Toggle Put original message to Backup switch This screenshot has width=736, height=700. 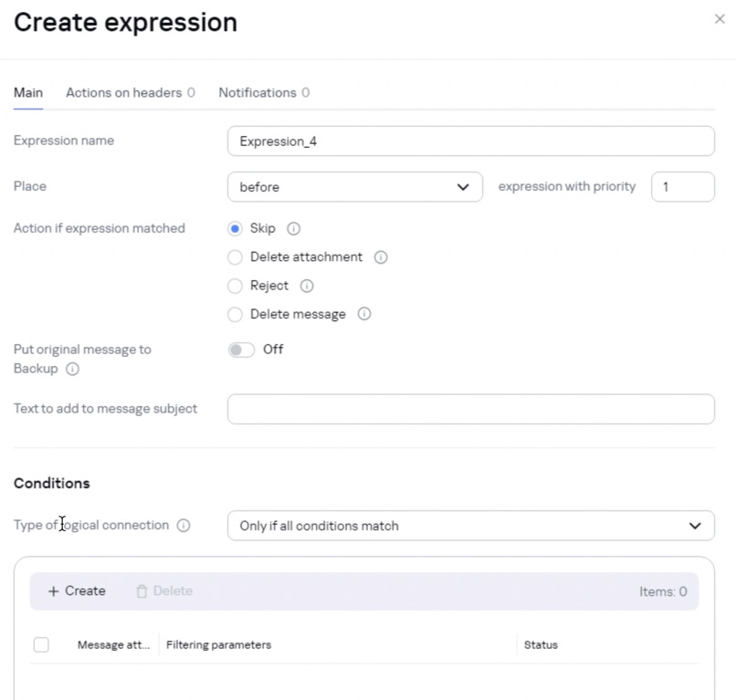tap(242, 350)
